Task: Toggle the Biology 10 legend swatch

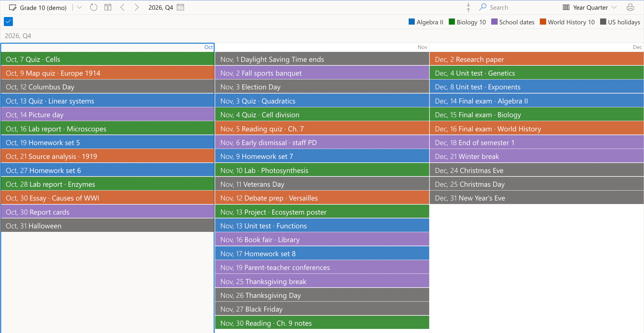Action: pyautogui.click(x=452, y=22)
